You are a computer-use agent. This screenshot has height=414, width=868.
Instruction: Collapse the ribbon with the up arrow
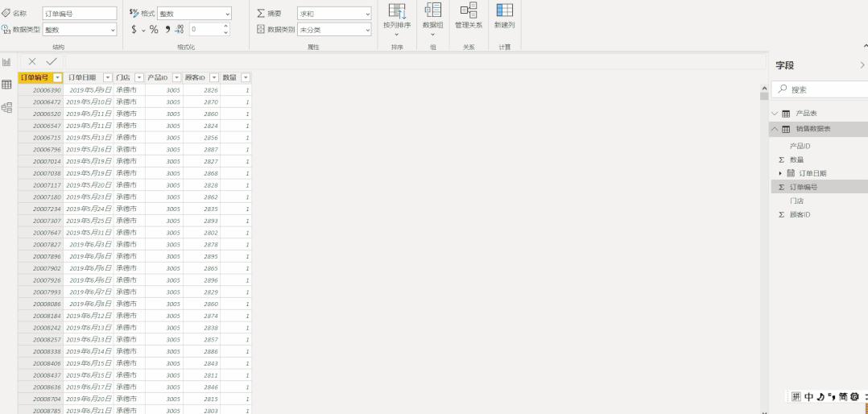click(866, 46)
